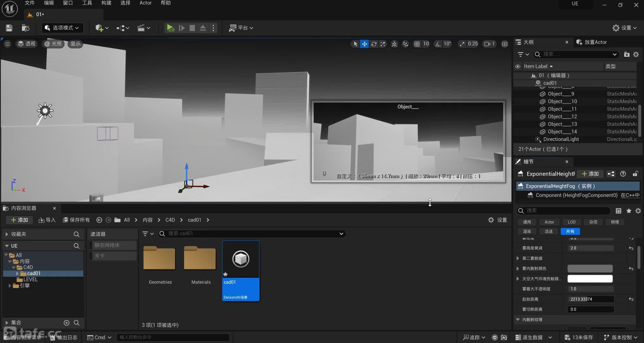644x343 pixels.
Task: Open outliner settings gear
Action: pyautogui.click(x=636, y=54)
